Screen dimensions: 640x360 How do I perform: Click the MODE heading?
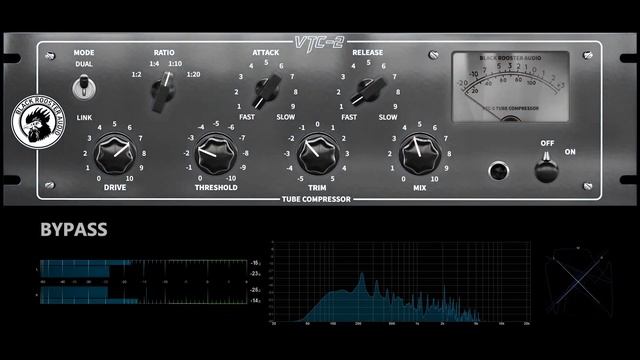(84, 53)
